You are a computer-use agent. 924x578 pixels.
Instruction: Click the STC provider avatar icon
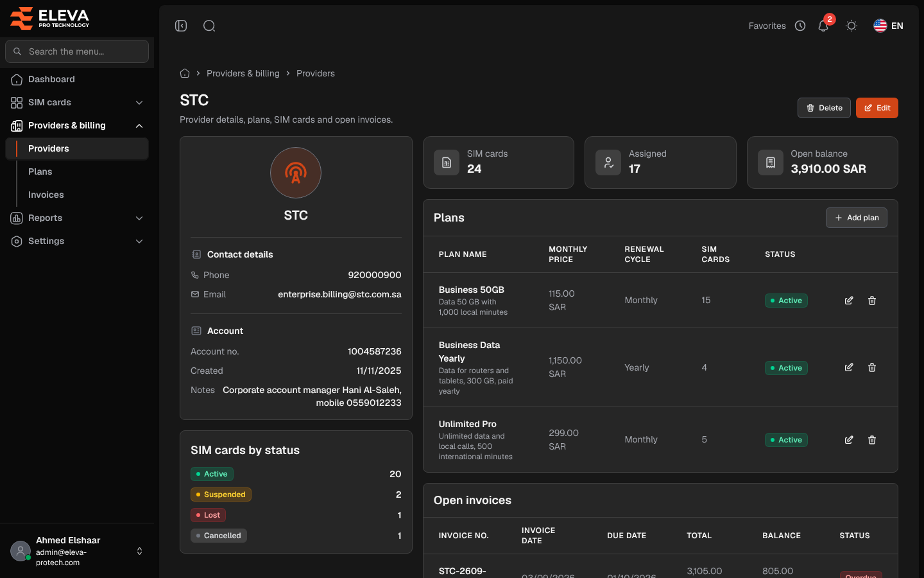point(296,173)
